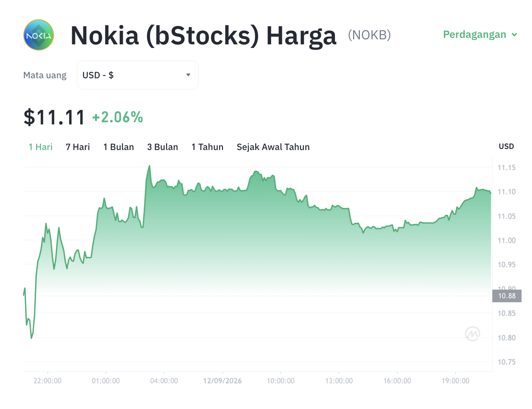Show the 1 Tahun chart
This screenshot has height=409, width=532.
click(208, 147)
